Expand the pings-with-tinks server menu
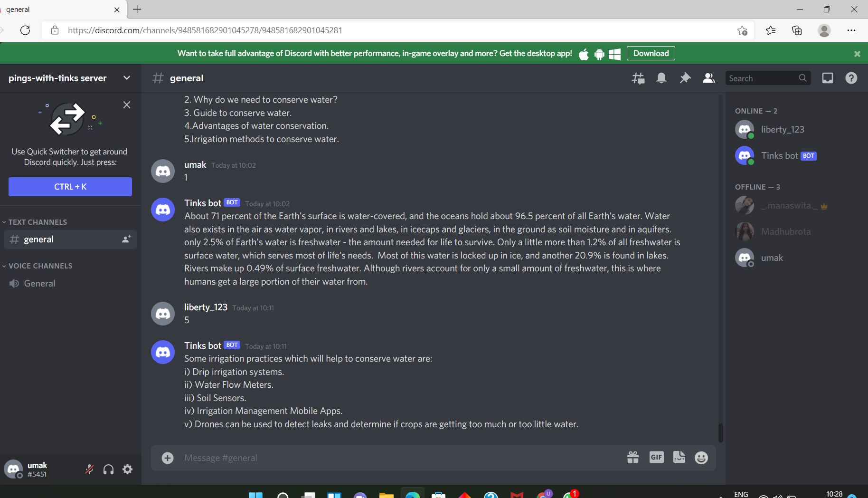Viewport: 868px width, 498px height. pyautogui.click(x=70, y=78)
